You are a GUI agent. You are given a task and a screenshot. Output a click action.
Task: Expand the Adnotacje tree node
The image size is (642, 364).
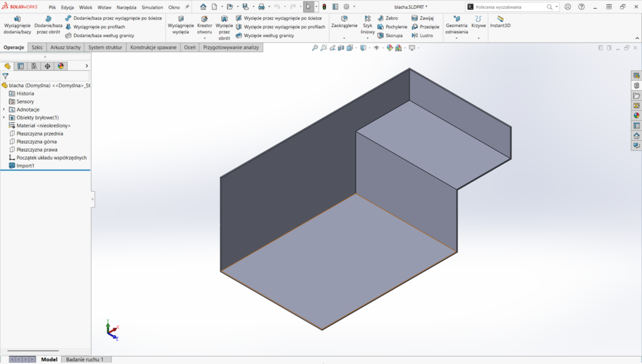pos(4,110)
